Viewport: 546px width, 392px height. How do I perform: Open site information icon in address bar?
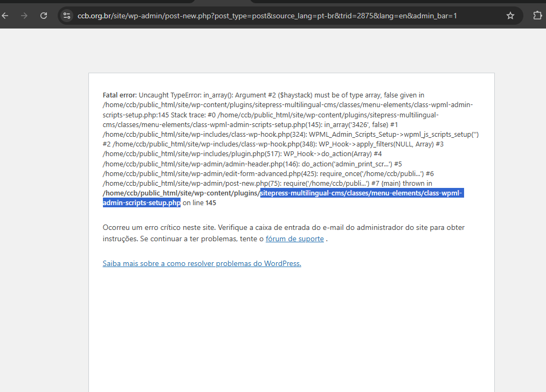tap(67, 16)
